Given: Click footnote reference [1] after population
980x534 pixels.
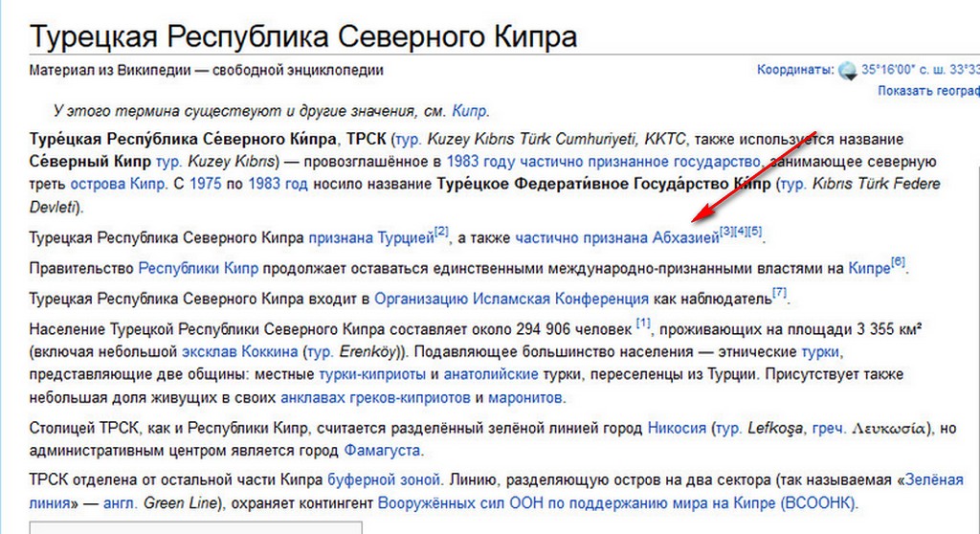Looking at the screenshot, I should 643,323.
